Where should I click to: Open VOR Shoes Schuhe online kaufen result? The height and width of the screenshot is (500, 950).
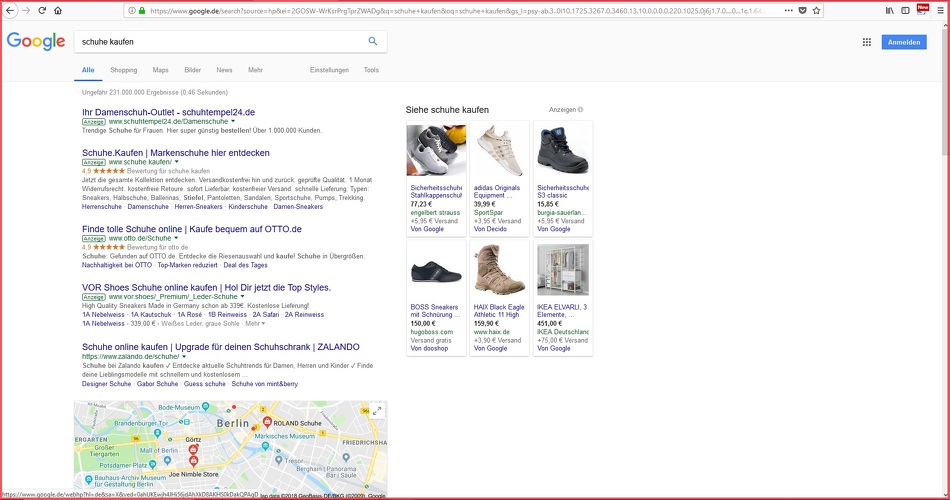(206, 287)
